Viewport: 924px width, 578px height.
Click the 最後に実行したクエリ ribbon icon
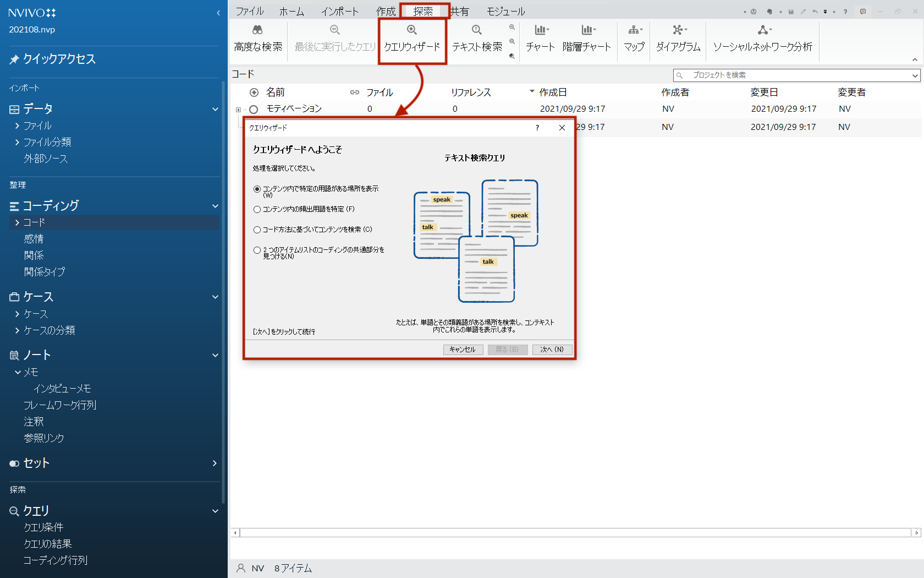tap(335, 30)
